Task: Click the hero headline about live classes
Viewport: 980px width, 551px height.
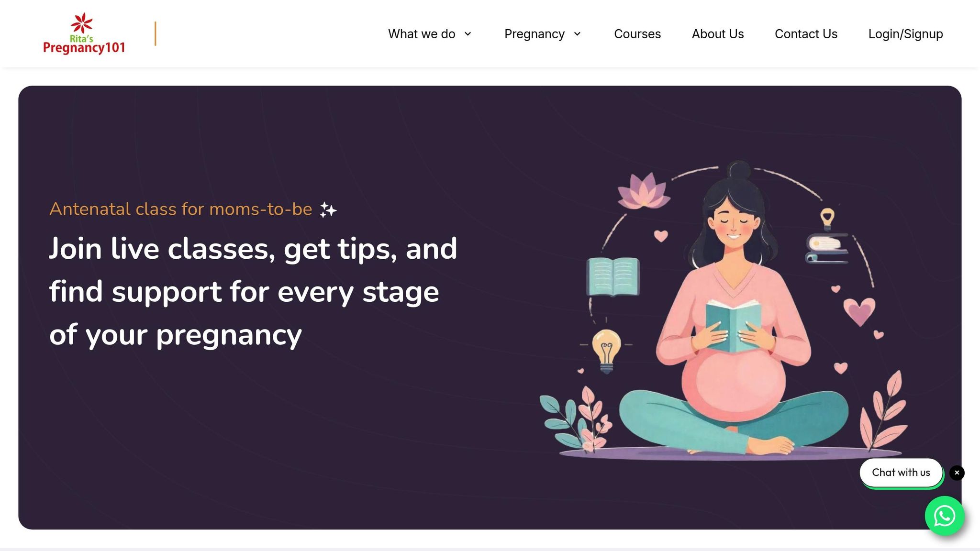Action: (253, 291)
